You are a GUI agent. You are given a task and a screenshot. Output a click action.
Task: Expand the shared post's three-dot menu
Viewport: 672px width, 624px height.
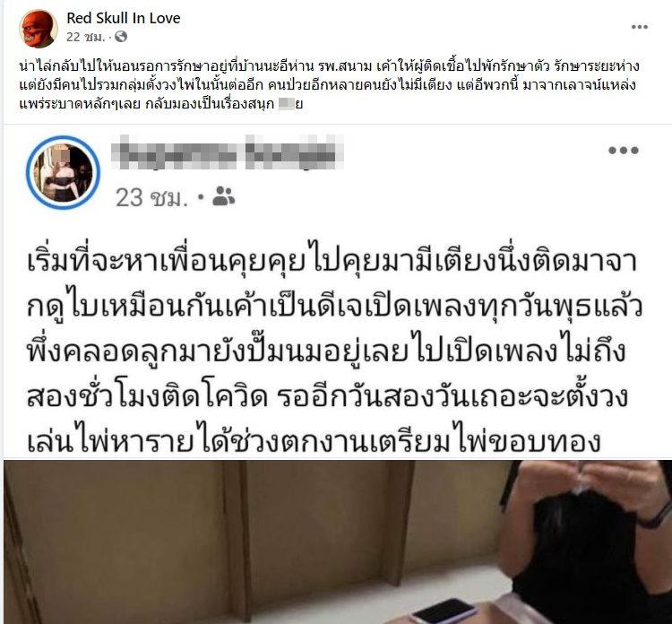click(x=624, y=150)
